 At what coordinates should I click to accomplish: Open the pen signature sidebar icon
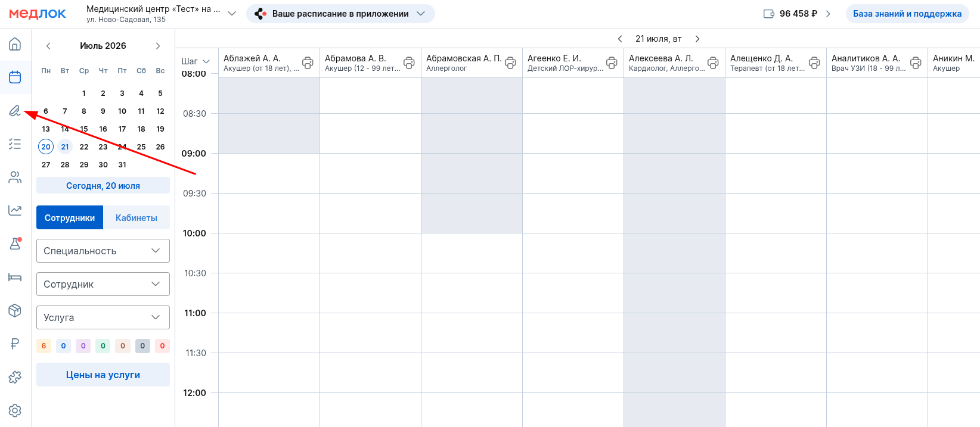[x=15, y=111]
